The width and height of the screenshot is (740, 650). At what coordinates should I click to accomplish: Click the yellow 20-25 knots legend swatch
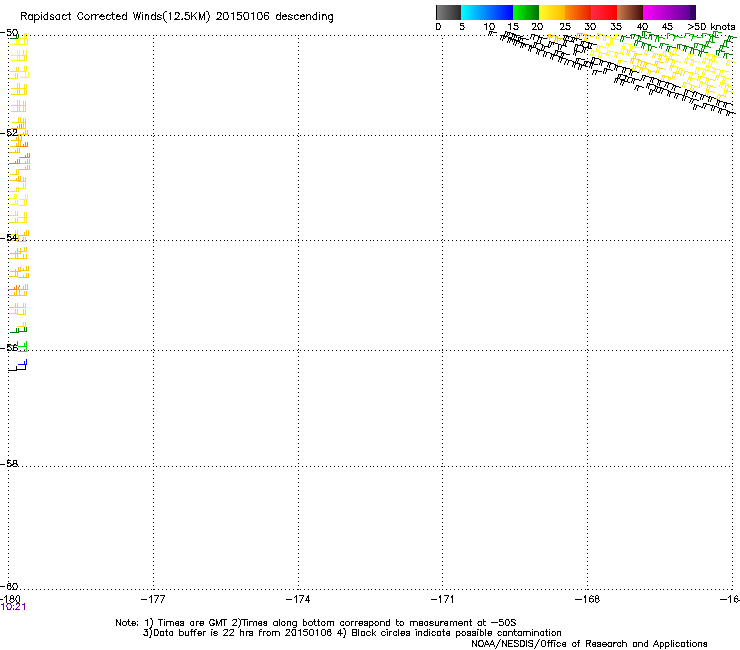552,12
